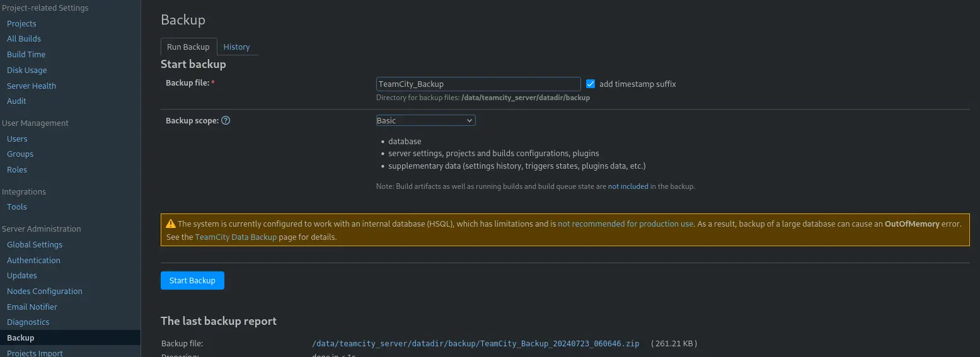Open Projects Import sidebar item

tap(35, 353)
